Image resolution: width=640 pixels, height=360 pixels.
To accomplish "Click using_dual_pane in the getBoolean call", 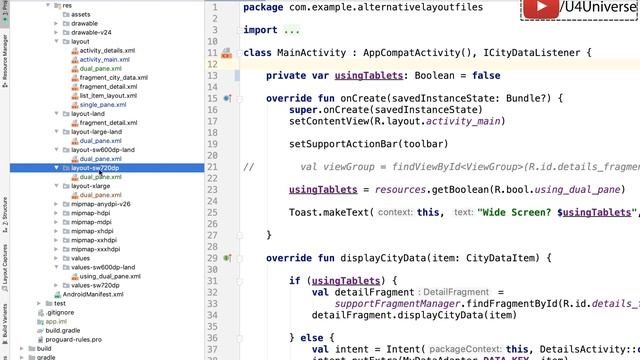I will pos(577,190).
